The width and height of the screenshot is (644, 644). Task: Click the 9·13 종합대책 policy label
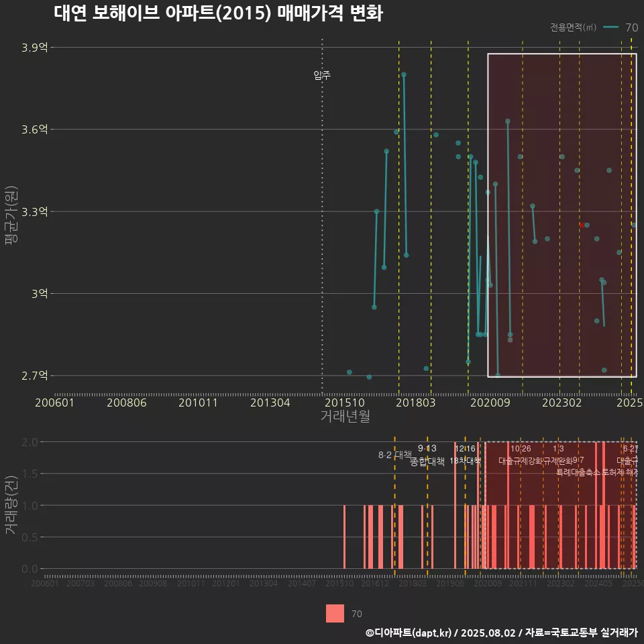pyautogui.click(x=427, y=455)
